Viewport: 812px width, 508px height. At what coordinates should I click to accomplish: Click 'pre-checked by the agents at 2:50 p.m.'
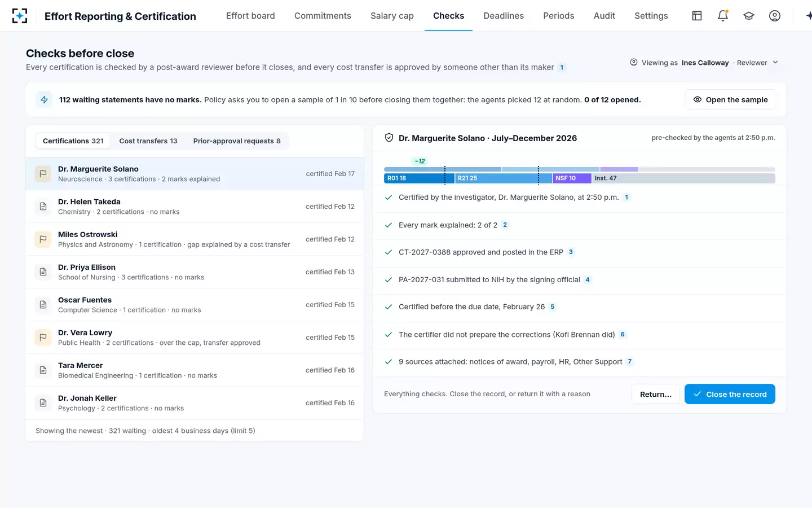(713, 138)
